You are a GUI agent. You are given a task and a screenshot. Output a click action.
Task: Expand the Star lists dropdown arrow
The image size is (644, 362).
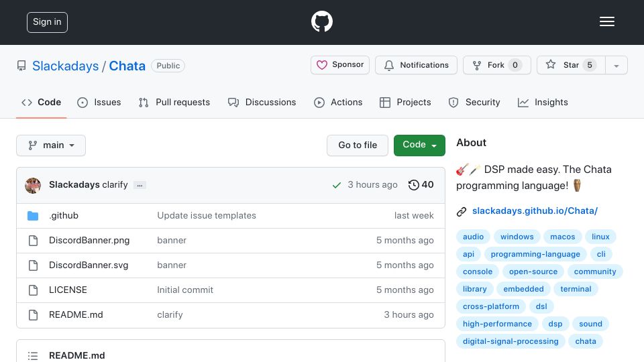point(616,65)
